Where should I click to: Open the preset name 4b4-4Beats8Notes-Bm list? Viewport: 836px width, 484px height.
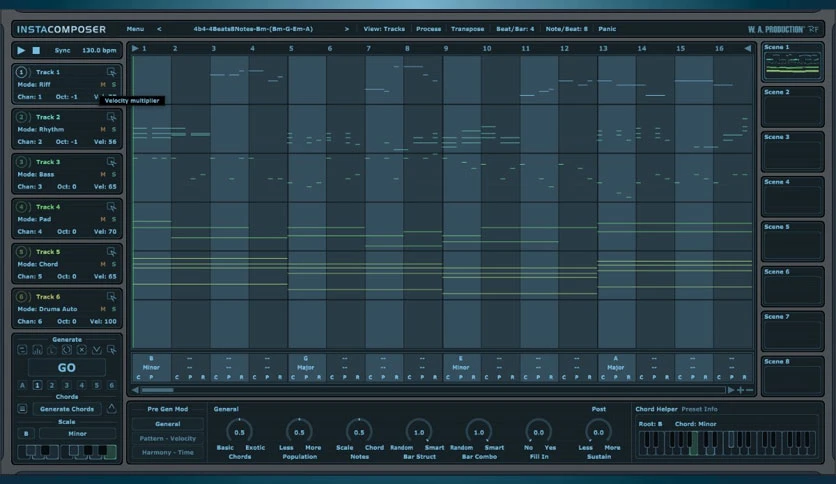pos(253,29)
